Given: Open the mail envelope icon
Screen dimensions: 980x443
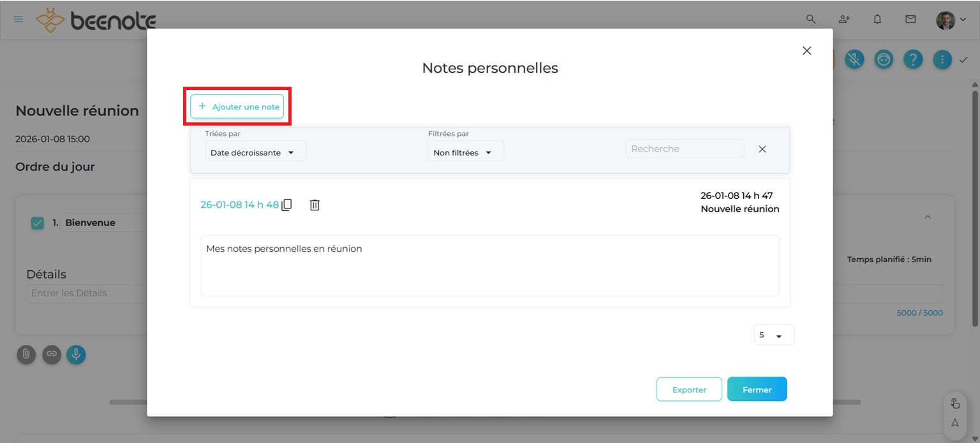Looking at the screenshot, I should click(910, 19).
